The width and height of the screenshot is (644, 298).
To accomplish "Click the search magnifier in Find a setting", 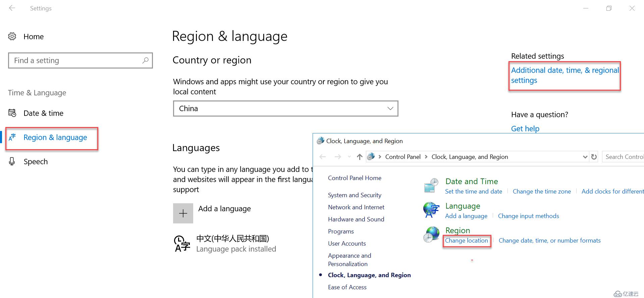I will (145, 60).
